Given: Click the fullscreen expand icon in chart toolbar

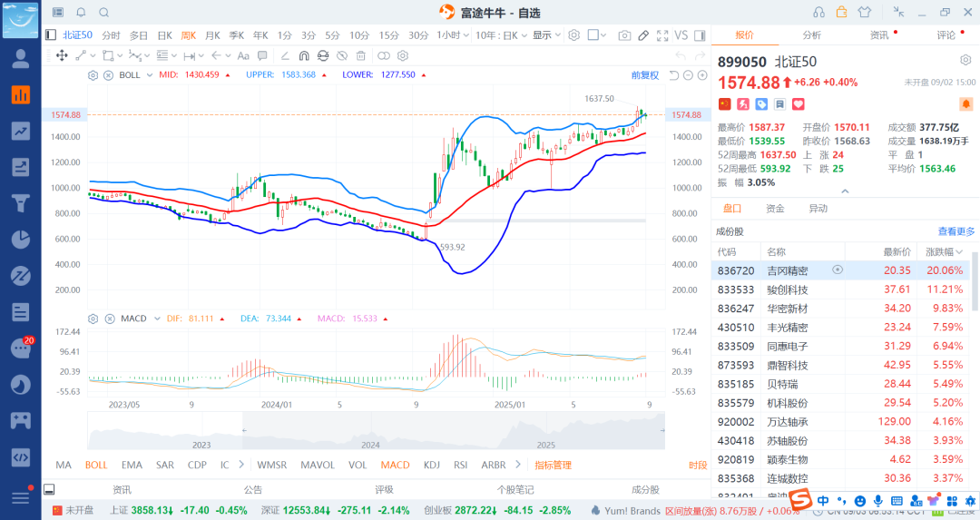Looking at the screenshot, I should click(662, 35).
